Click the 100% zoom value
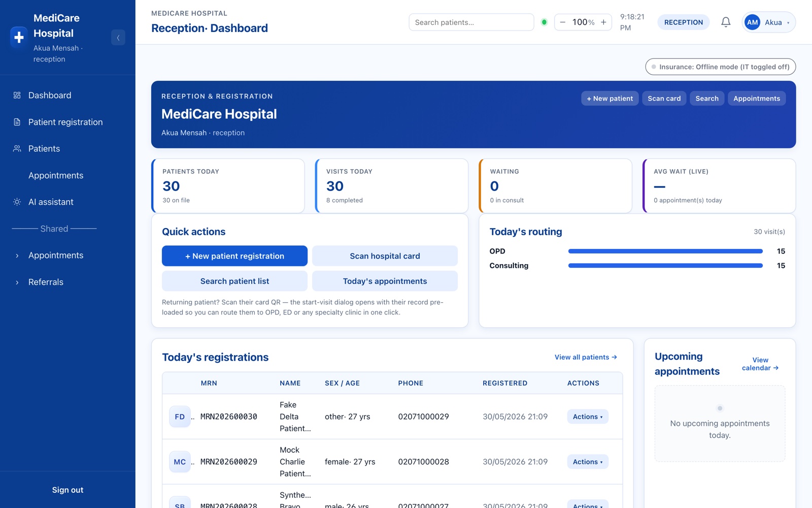Screen dimensions: 812x508 [583, 22]
